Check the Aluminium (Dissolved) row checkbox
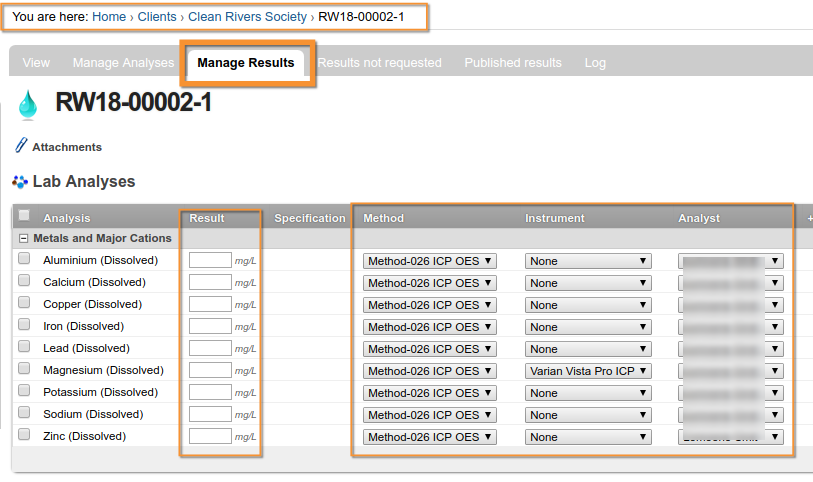813x482 pixels. coord(24,259)
